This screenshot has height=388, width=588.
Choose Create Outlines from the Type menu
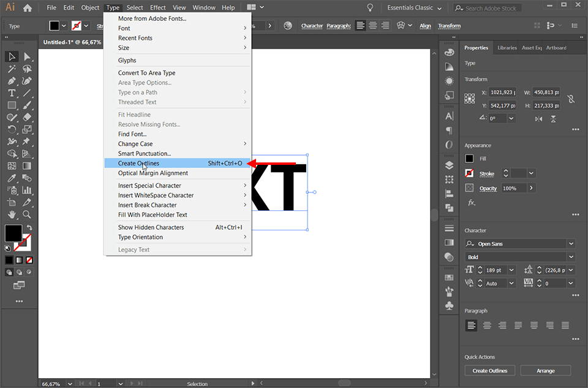(x=138, y=163)
